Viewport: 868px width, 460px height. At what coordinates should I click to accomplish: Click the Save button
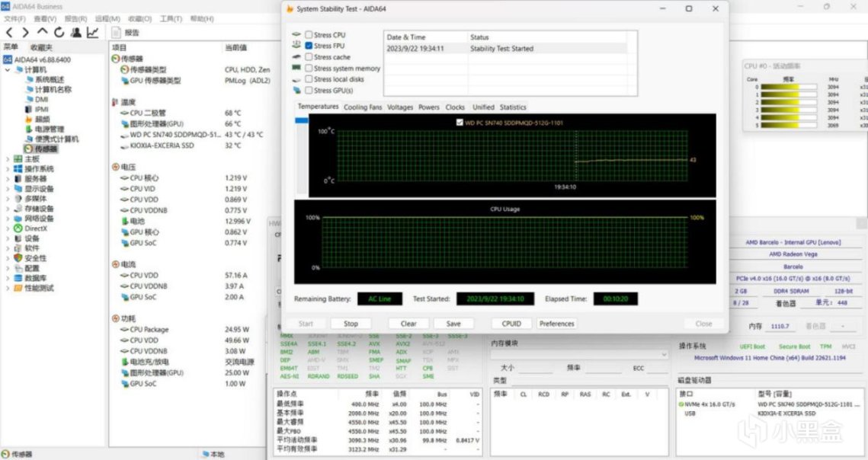click(x=453, y=324)
